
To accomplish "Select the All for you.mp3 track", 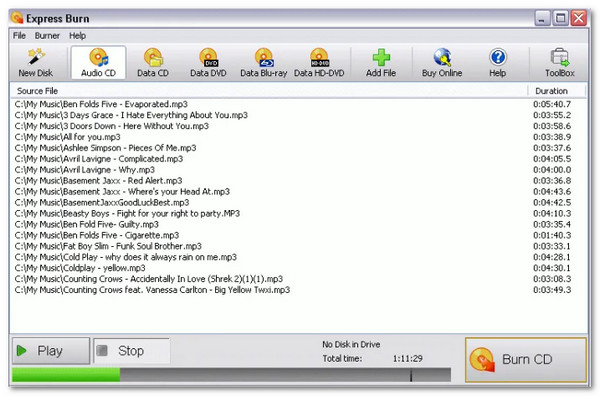I will (x=67, y=137).
